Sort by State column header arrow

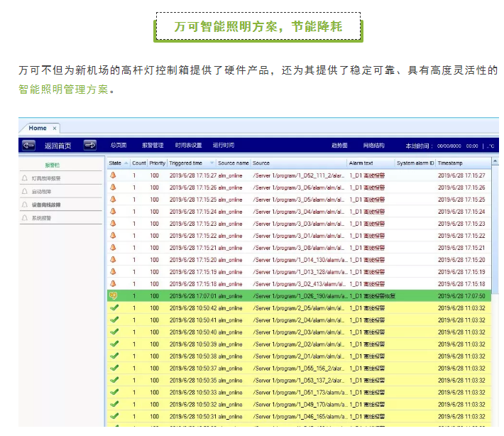pos(126,163)
